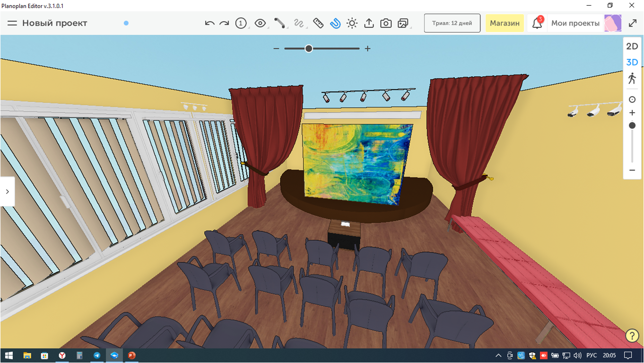Open the sun lighting settings
Viewport: 644px width, 363px height.
(x=352, y=23)
